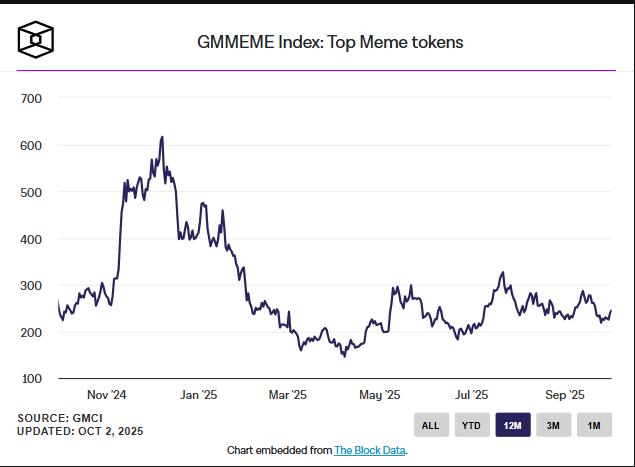
Task: Switch chart to 3M range
Action: tap(553, 425)
